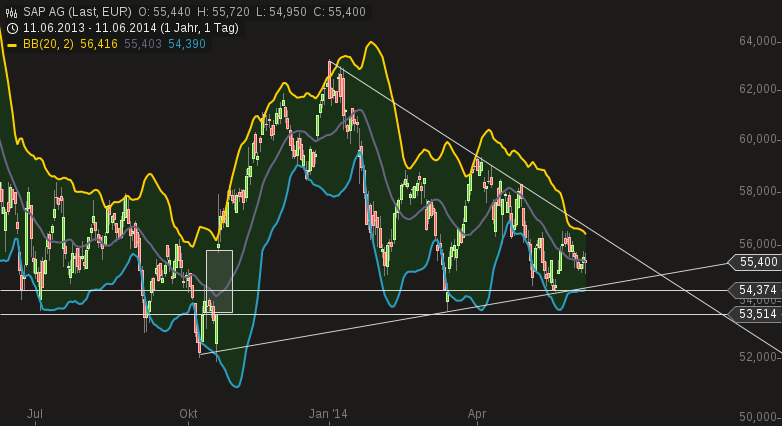The image size is (782, 426).
Task: Click the Jul time axis label
Action: (34, 414)
